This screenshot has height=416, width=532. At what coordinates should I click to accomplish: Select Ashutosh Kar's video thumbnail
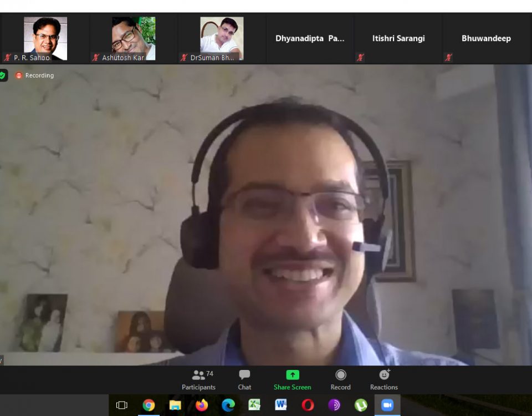click(x=134, y=39)
